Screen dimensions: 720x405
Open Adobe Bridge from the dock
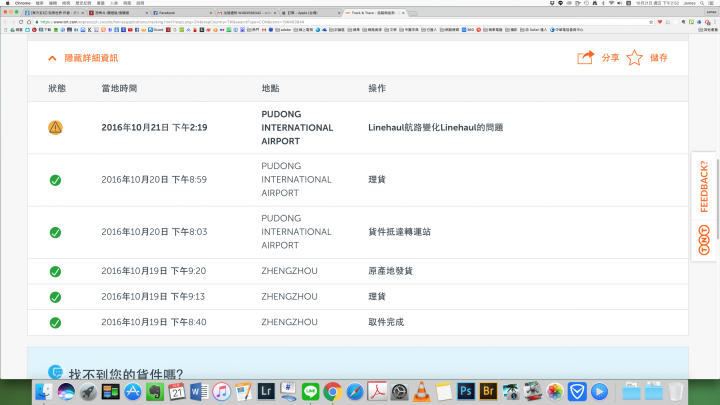(488, 392)
